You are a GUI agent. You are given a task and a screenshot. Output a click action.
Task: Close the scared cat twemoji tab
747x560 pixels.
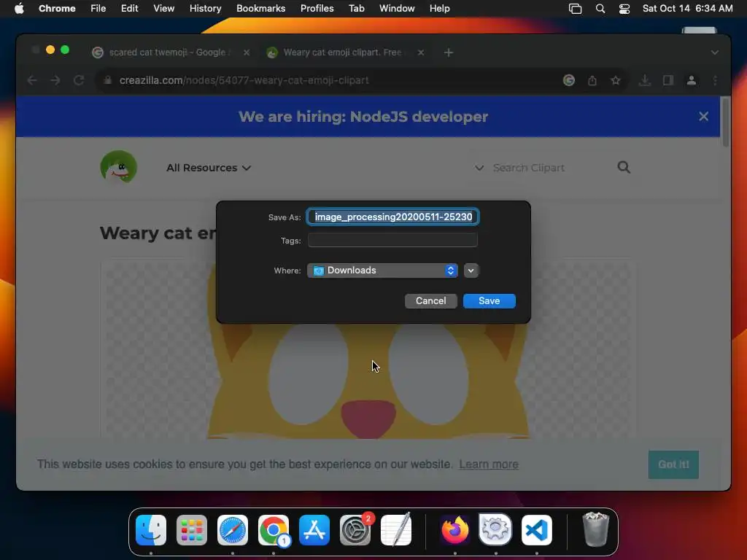[x=247, y=52]
